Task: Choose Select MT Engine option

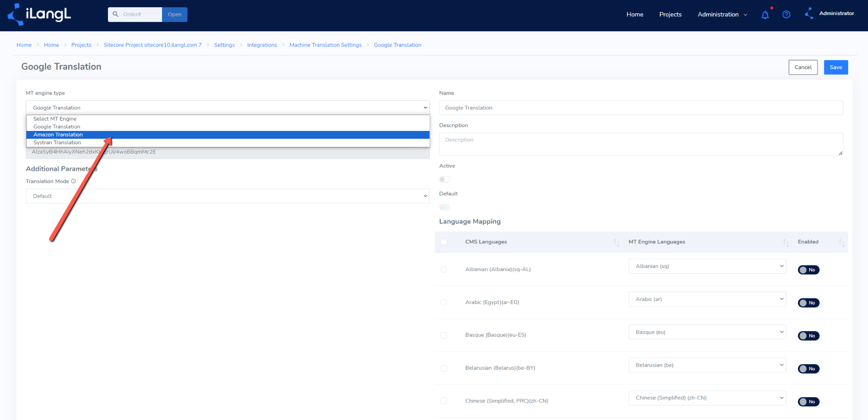Action: point(228,119)
